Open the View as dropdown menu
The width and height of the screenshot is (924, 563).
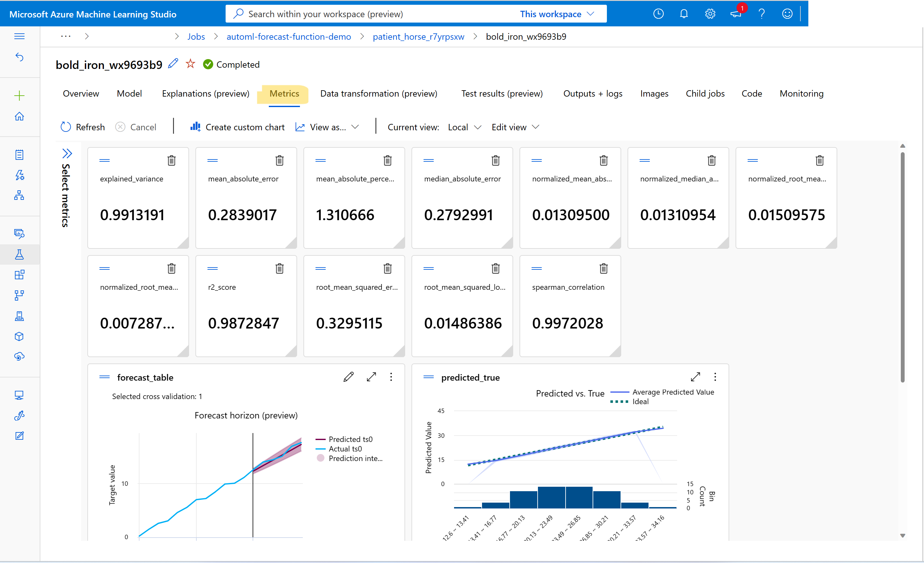(x=328, y=127)
